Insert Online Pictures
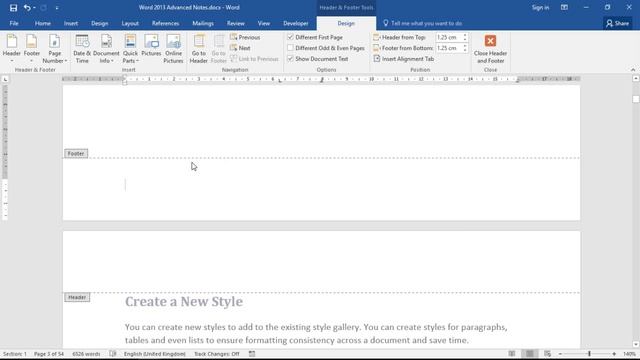Screen dimensions: 640x360 pyautogui.click(x=173, y=49)
